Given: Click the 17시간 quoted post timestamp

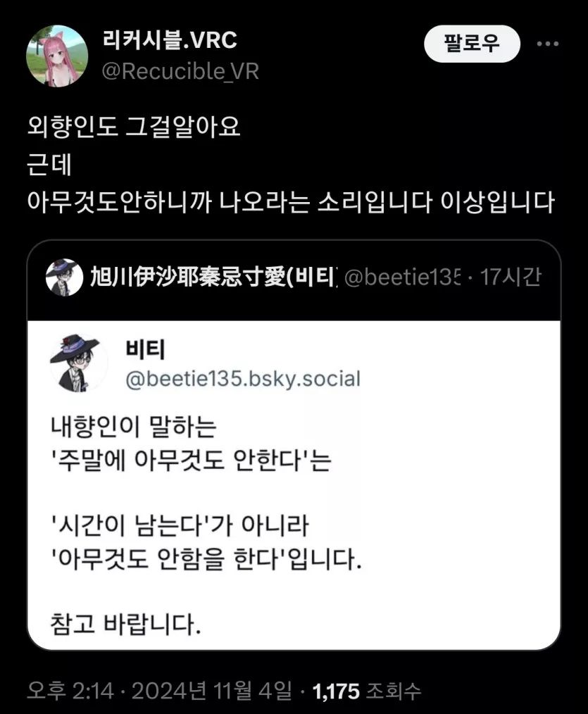Looking at the screenshot, I should pyautogui.click(x=511, y=277).
